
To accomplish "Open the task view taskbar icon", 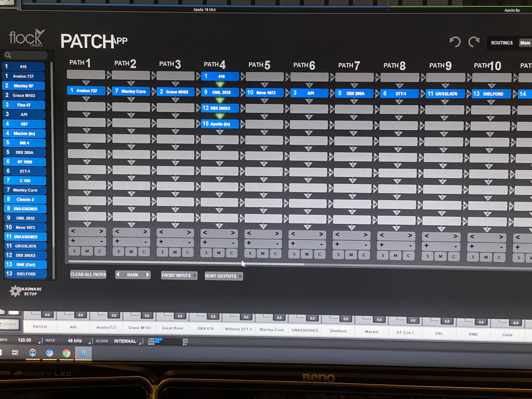I will tap(15, 353).
